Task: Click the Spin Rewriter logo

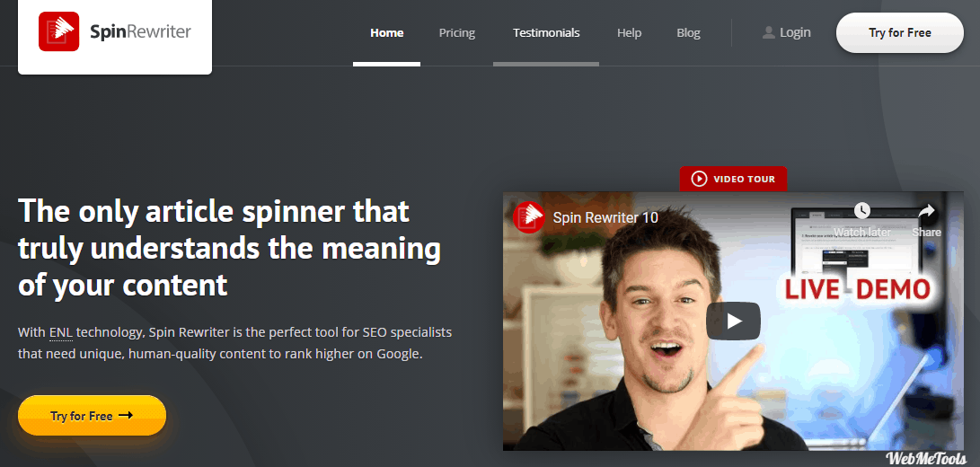Action: 115,32
